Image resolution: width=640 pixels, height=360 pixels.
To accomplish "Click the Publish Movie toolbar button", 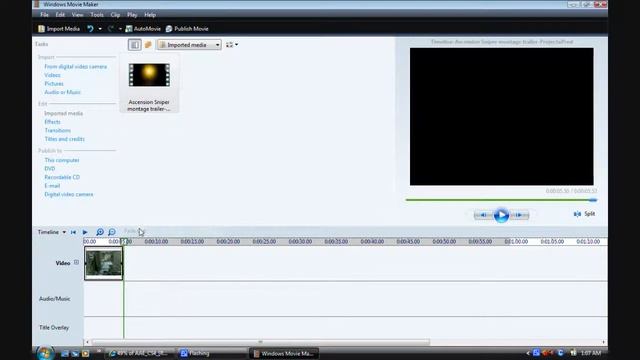I will pos(187,29).
